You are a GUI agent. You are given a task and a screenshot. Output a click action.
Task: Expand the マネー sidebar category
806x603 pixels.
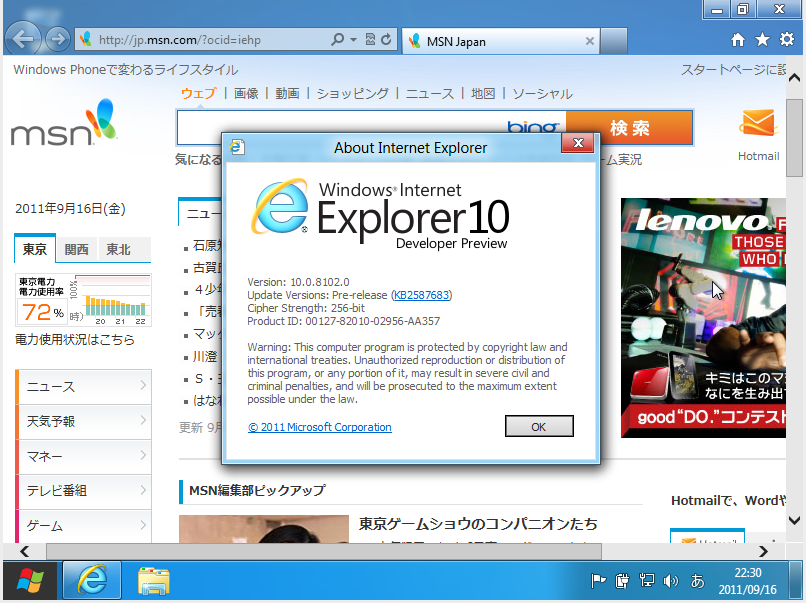pyautogui.click(x=84, y=456)
